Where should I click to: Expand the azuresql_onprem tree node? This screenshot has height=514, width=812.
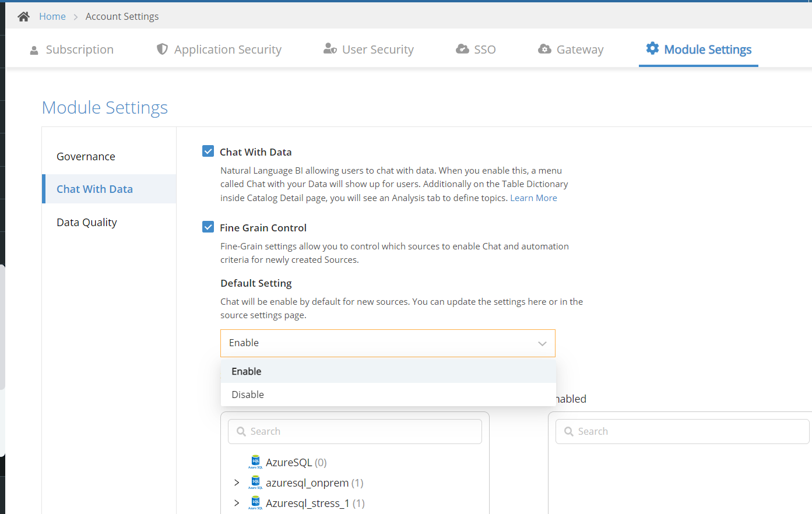point(237,483)
